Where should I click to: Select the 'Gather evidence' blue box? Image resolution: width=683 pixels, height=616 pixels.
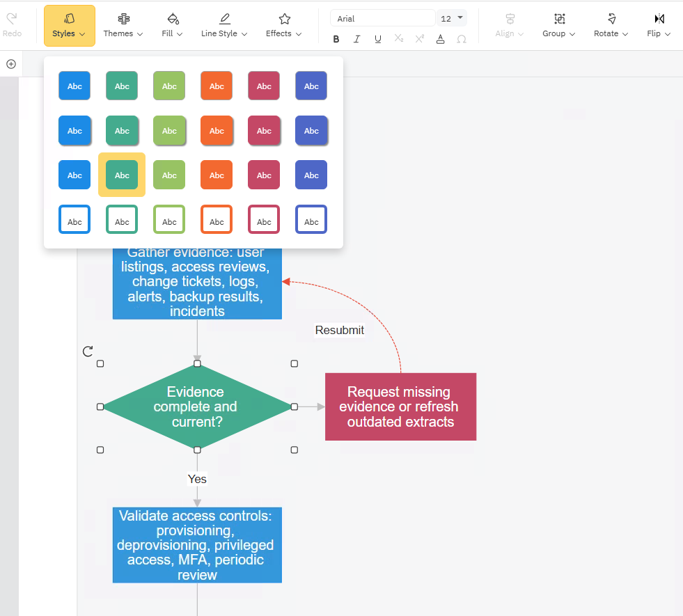pos(197,284)
